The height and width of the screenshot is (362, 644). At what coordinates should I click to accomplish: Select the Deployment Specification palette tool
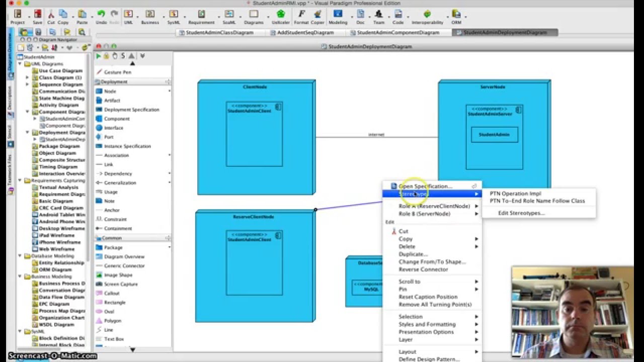[132, 110]
